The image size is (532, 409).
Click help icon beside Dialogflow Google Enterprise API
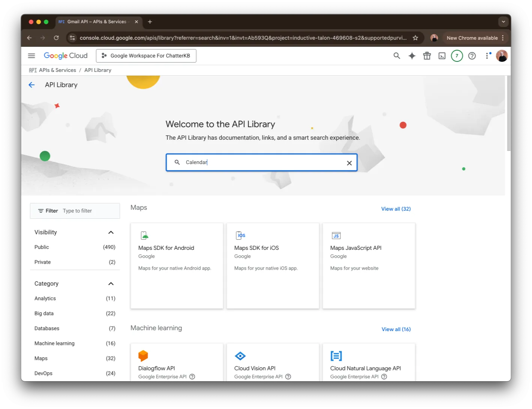(192, 377)
